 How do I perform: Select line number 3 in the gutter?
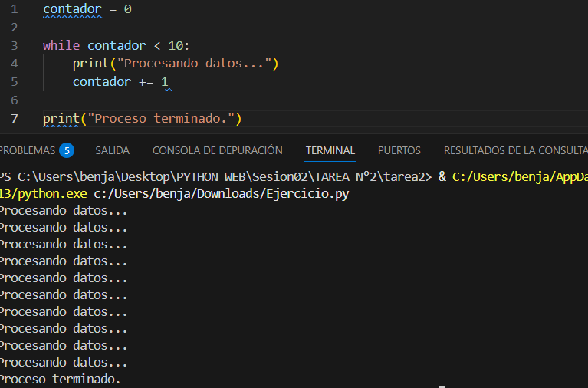pyautogui.click(x=14, y=45)
